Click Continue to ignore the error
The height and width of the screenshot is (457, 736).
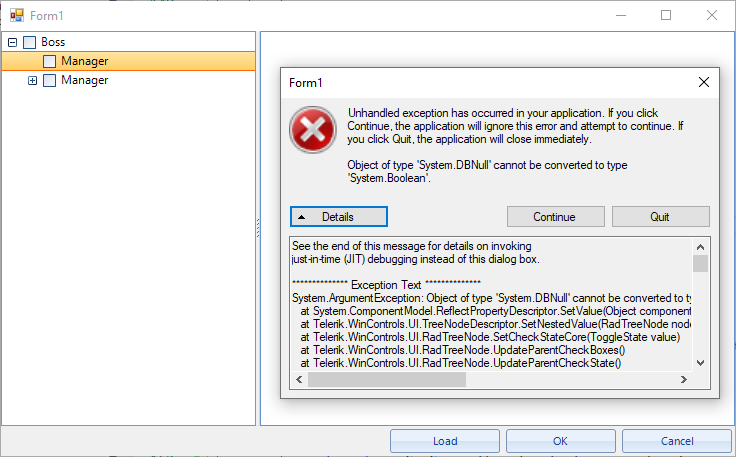tap(554, 217)
